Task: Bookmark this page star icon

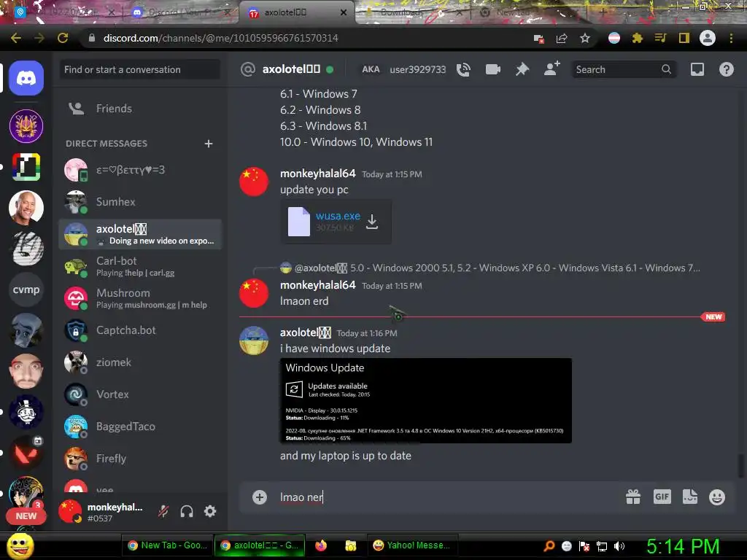Action: point(585,38)
